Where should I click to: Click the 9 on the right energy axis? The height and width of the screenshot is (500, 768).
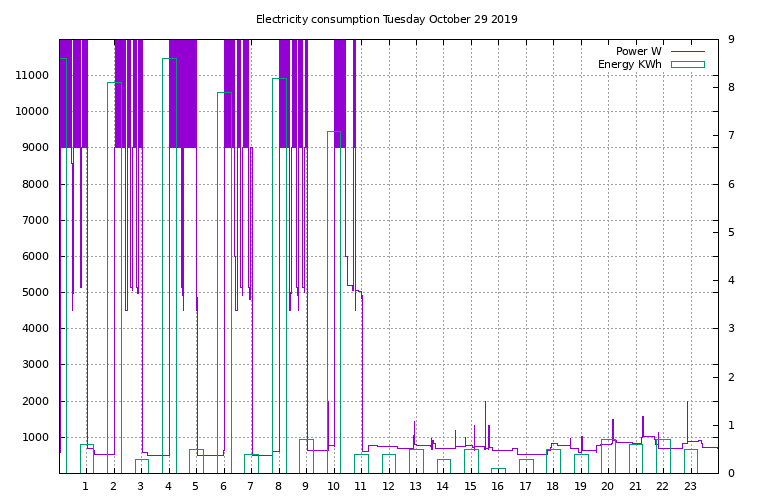coord(731,39)
